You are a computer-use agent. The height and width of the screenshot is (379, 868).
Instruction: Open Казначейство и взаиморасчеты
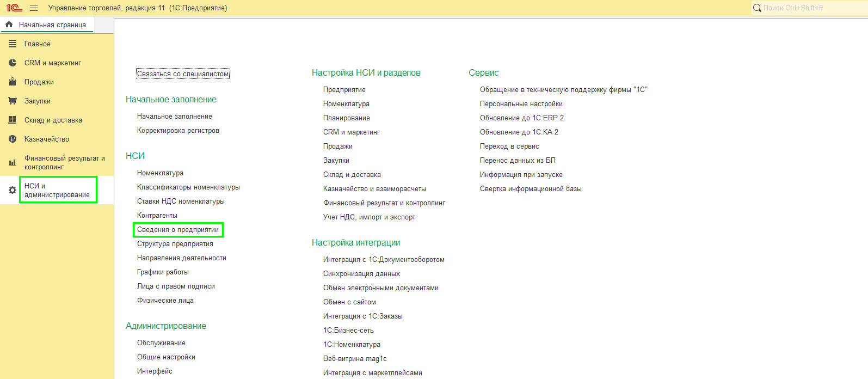click(x=374, y=188)
